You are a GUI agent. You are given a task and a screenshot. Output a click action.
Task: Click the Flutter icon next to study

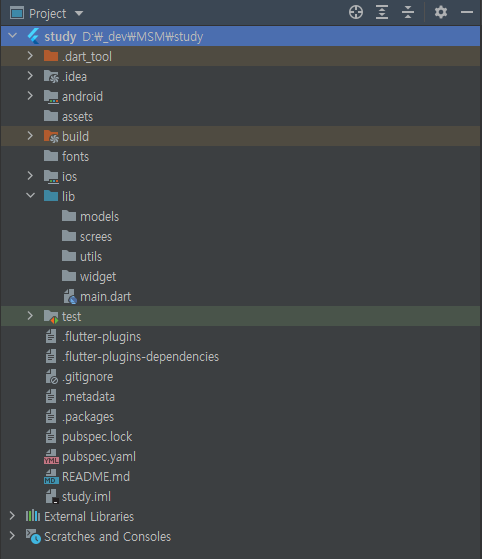pos(34,36)
